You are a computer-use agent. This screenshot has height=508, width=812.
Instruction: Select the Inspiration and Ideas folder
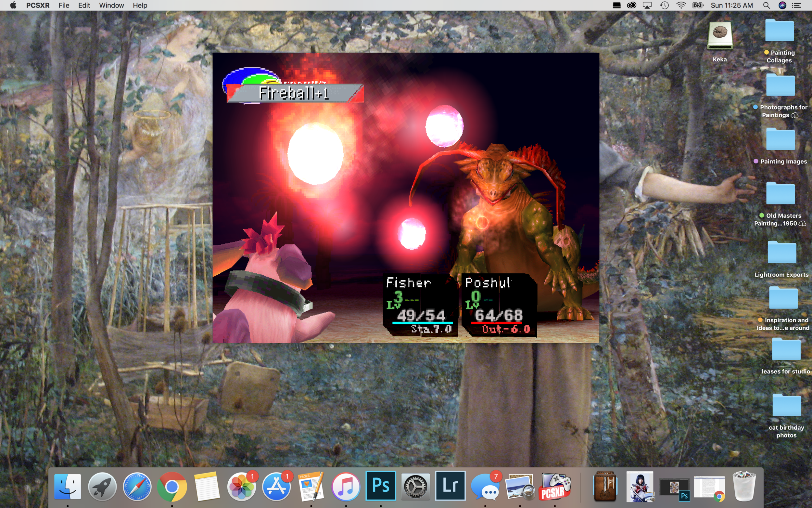[x=783, y=298]
